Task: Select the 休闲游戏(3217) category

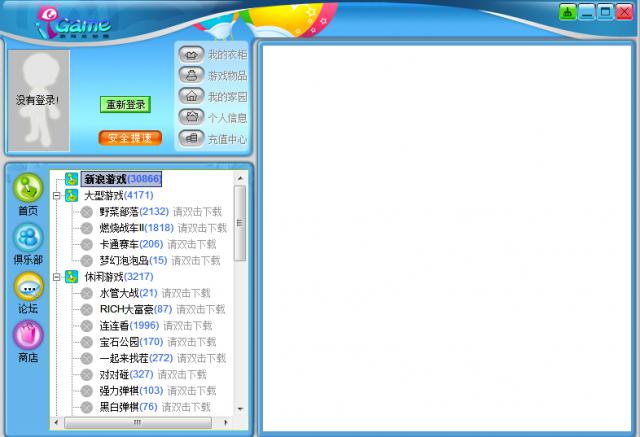Action: [x=118, y=277]
